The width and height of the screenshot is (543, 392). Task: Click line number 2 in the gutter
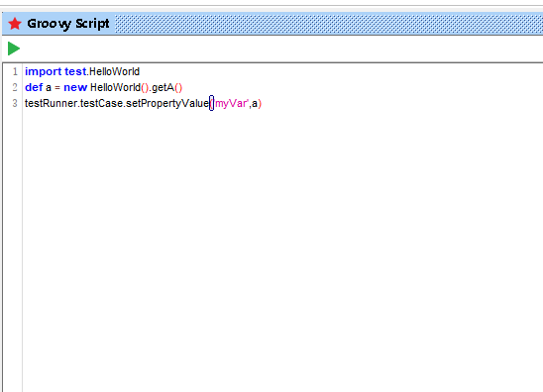[15, 87]
